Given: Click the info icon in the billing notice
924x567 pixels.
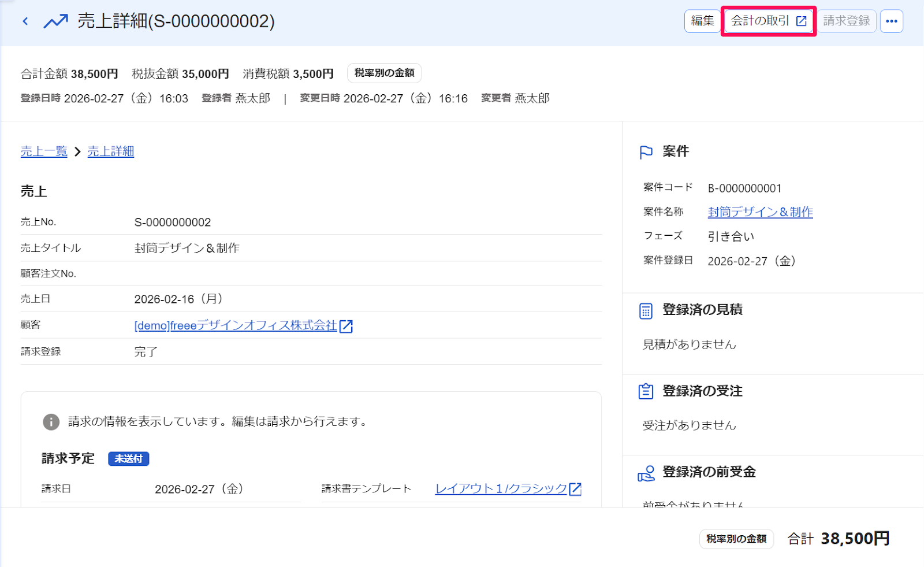Looking at the screenshot, I should 51,422.
